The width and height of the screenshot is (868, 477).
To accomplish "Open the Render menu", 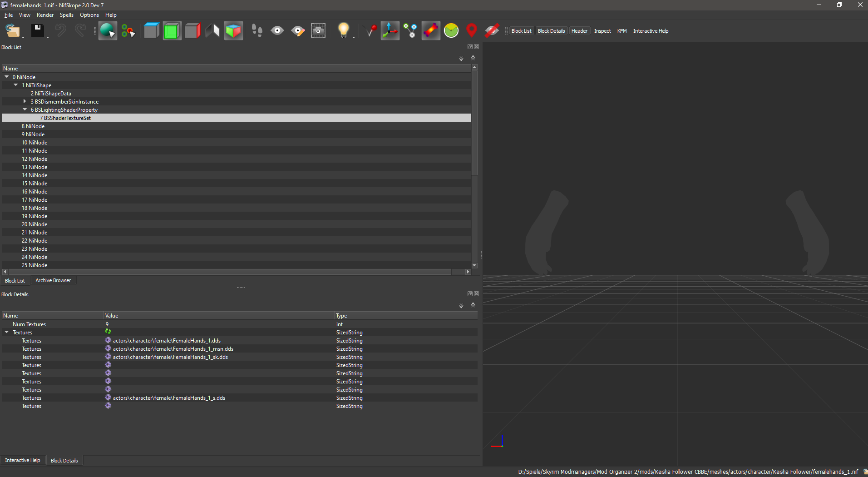I will click(45, 15).
